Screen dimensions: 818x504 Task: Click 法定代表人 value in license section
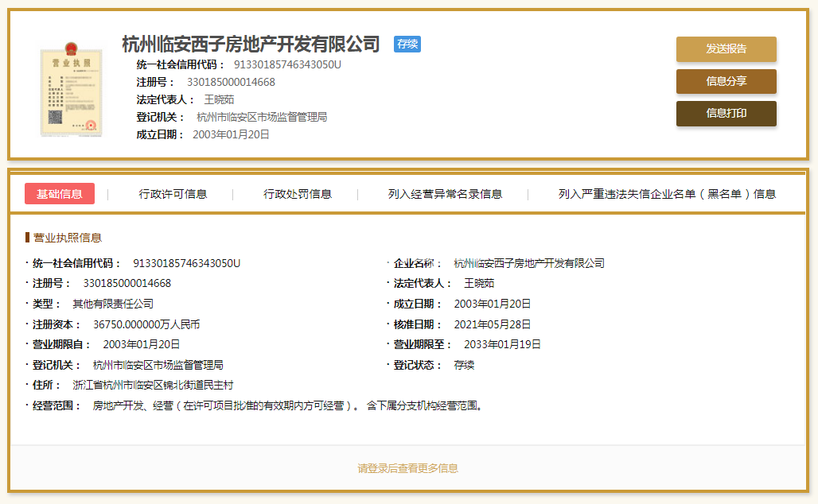click(x=479, y=284)
